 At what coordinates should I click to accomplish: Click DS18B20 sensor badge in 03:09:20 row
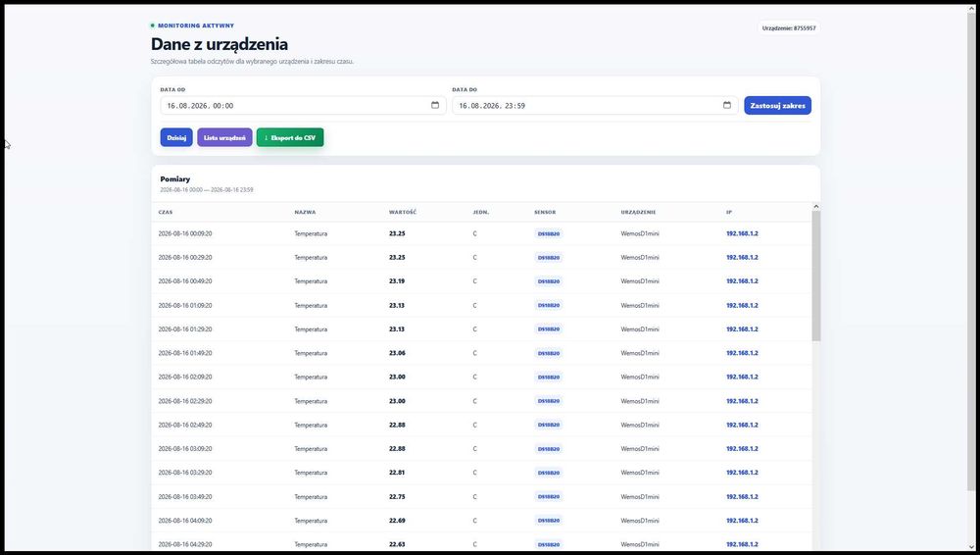pos(549,449)
